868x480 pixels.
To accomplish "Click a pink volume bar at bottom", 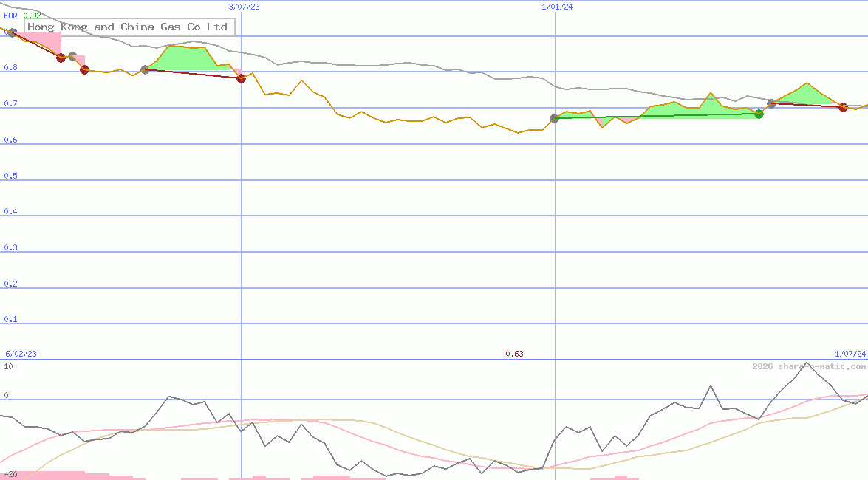I will pos(74,476).
